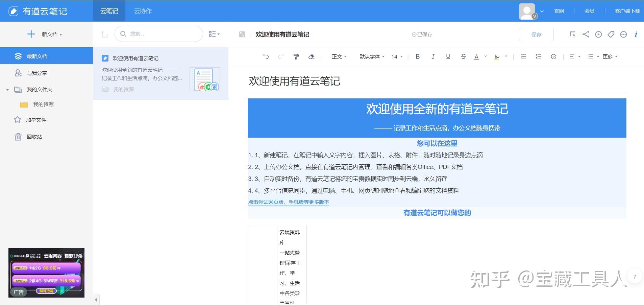This screenshot has height=305, width=644.
Task: Click the clear formatting eraser icon
Action: (312, 56)
